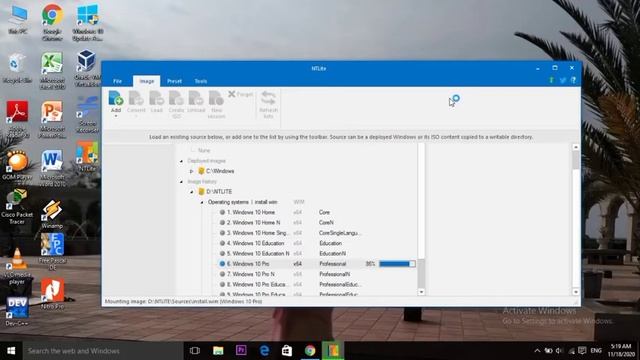
Task: Click the ENG language indicator
Action: tap(596, 351)
